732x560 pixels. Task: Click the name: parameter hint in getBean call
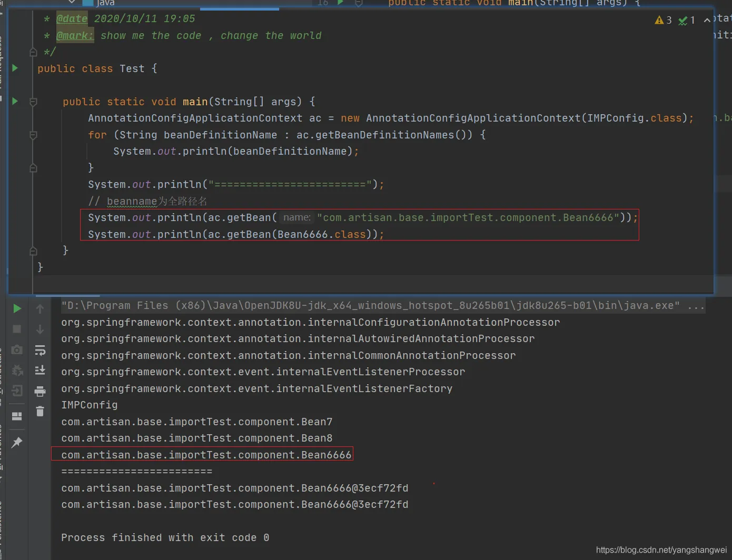[297, 217]
